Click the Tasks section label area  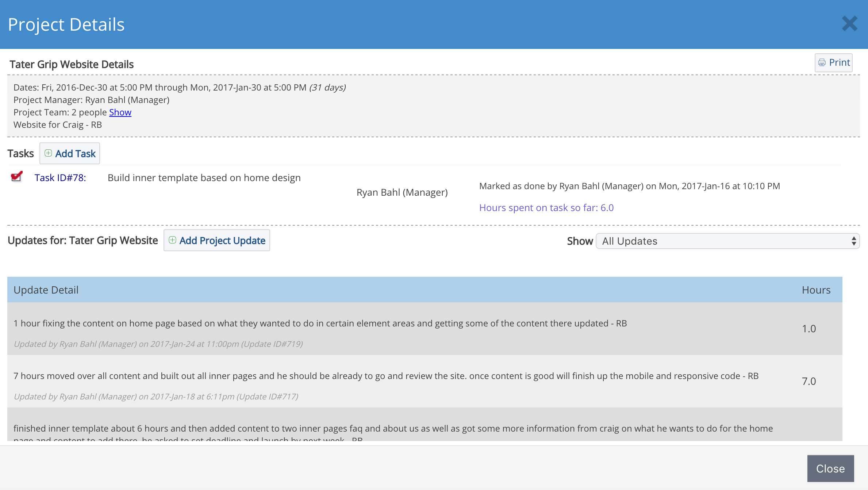click(x=21, y=153)
